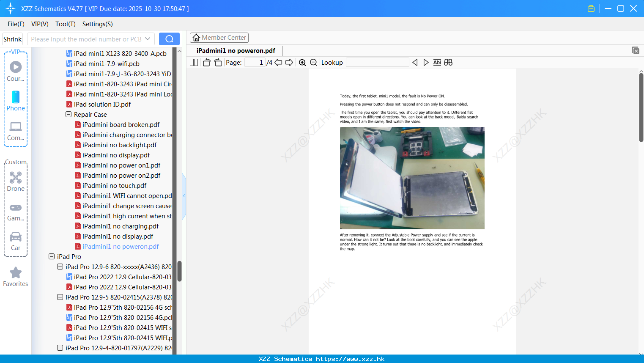This screenshot has width=644, height=363.
Task: Toggle two-page view layout icon
Action: [194, 63]
